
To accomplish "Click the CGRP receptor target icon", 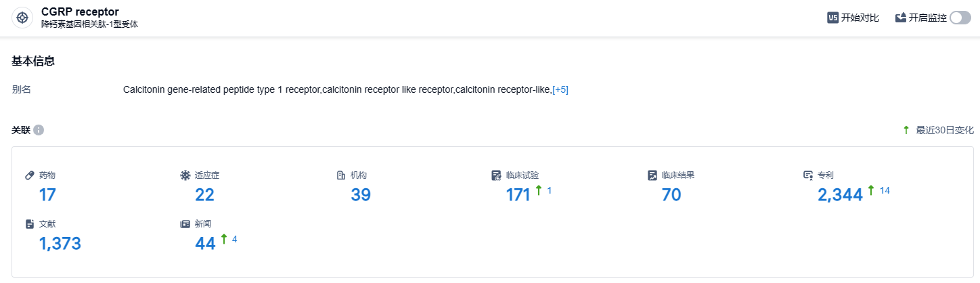I will coord(22,18).
